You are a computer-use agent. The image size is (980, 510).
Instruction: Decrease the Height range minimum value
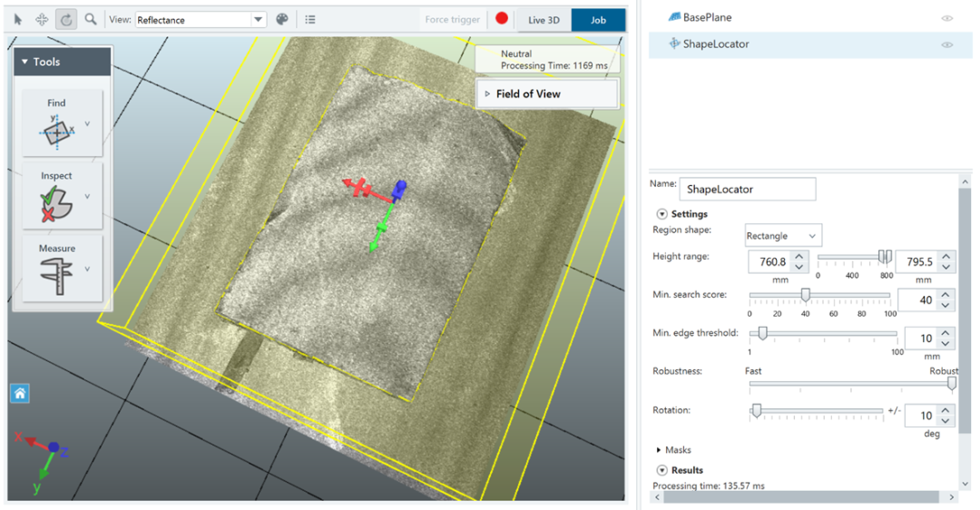[x=799, y=268]
